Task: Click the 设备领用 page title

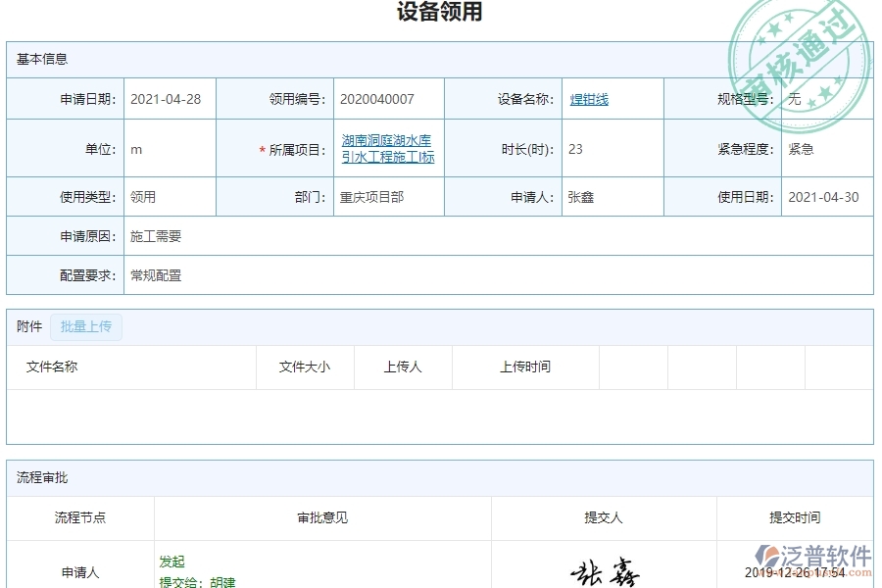Action: pos(440,12)
